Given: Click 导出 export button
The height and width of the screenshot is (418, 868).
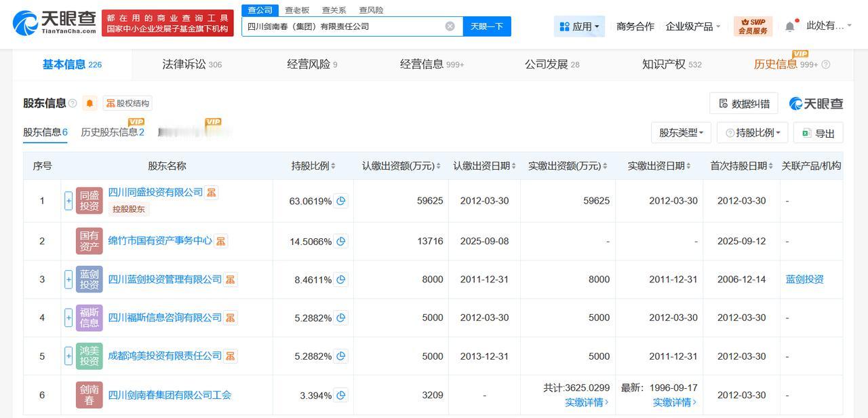Looking at the screenshot, I should pos(818,133).
